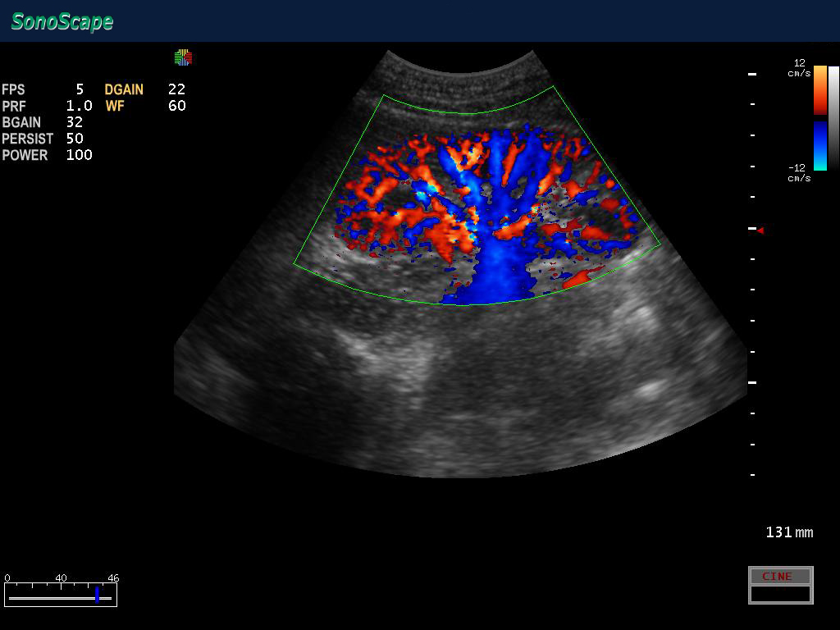Select the red-orange positive velocity color bar
This screenshot has width=840, height=630.
819,89
